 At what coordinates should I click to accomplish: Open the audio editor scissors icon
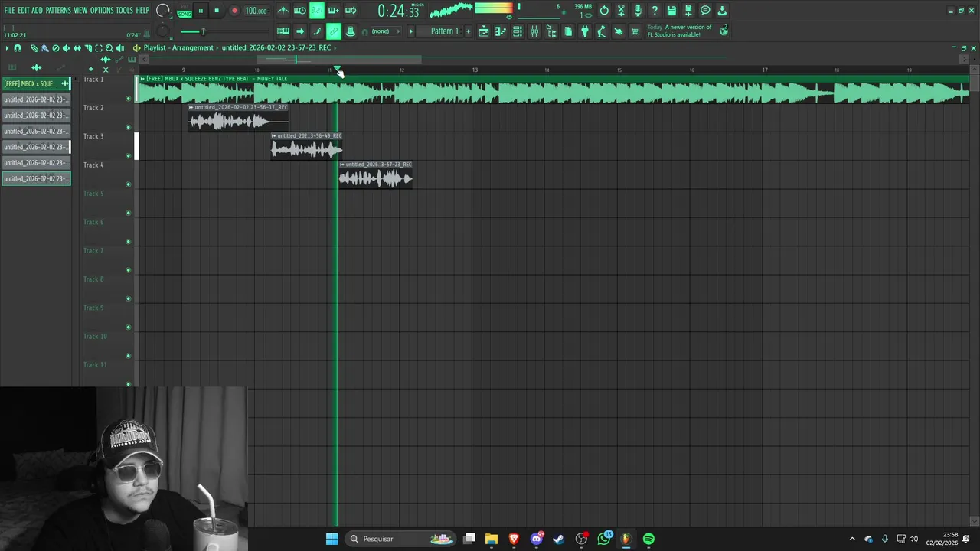click(621, 11)
